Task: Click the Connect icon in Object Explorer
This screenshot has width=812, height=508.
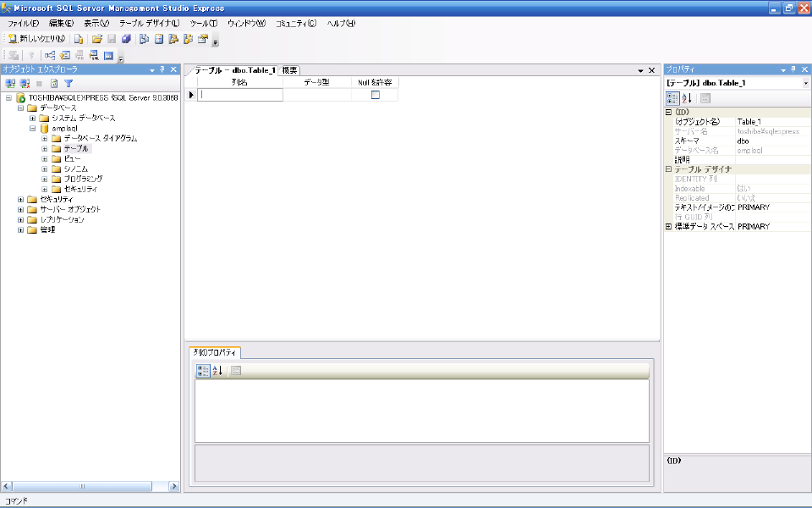Action: [10, 84]
